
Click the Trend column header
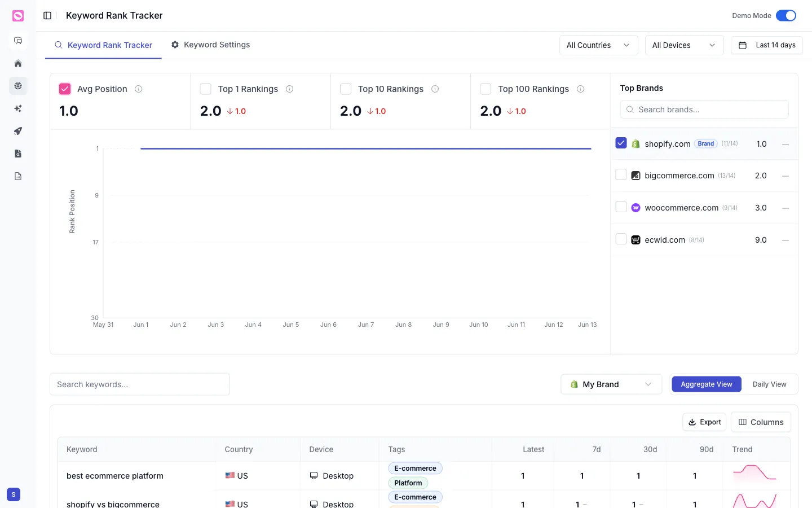pos(743,450)
